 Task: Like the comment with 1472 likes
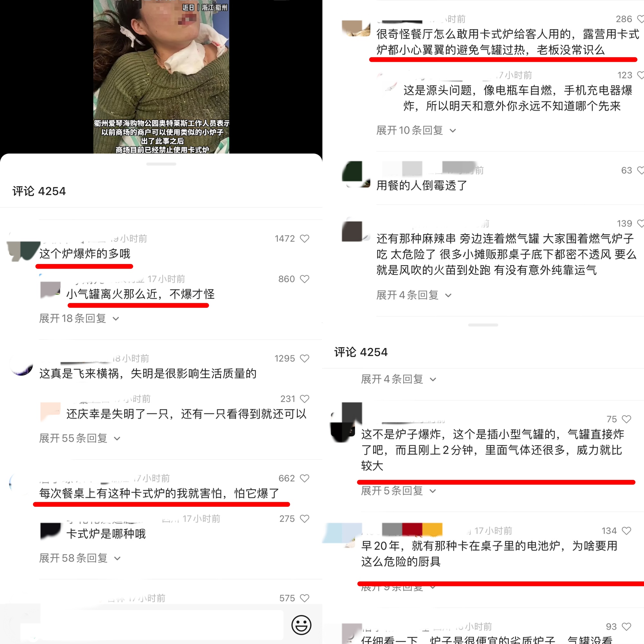coord(304,239)
